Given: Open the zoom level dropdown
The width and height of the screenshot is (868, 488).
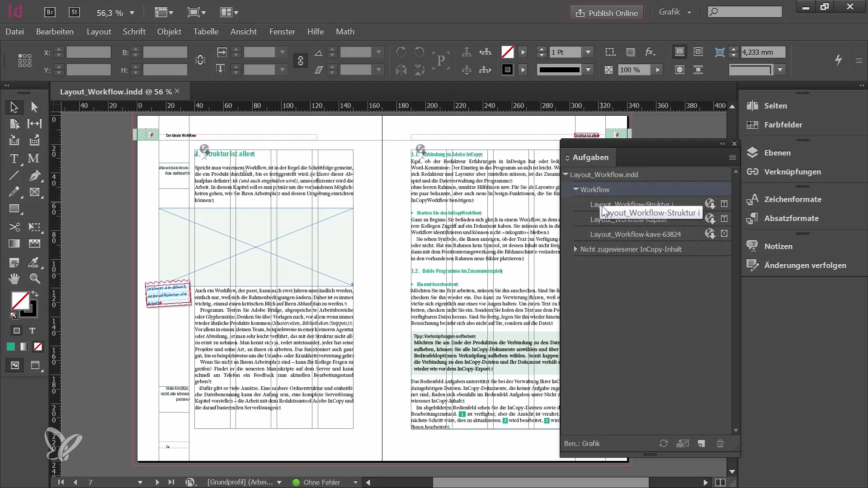Looking at the screenshot, I should [132, 13].
